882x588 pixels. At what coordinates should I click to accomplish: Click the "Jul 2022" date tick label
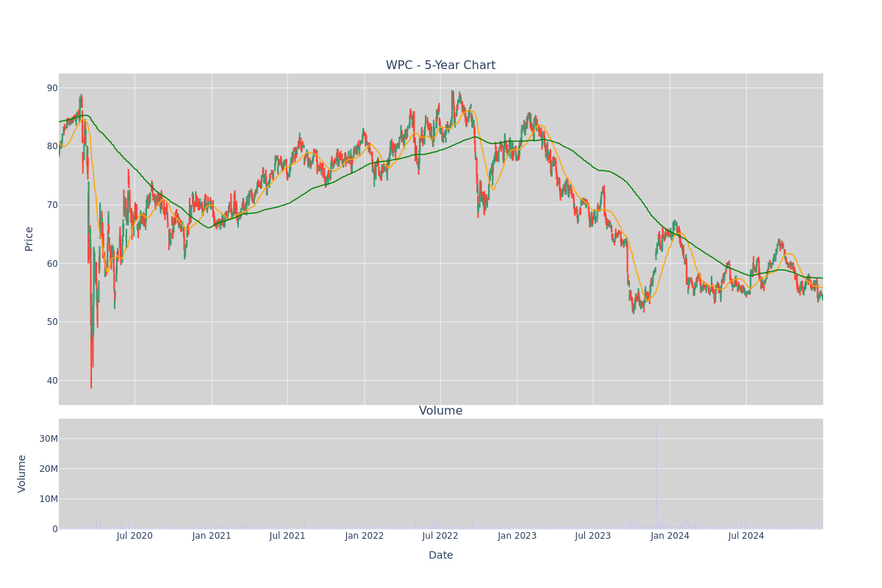tap(440, 536)
